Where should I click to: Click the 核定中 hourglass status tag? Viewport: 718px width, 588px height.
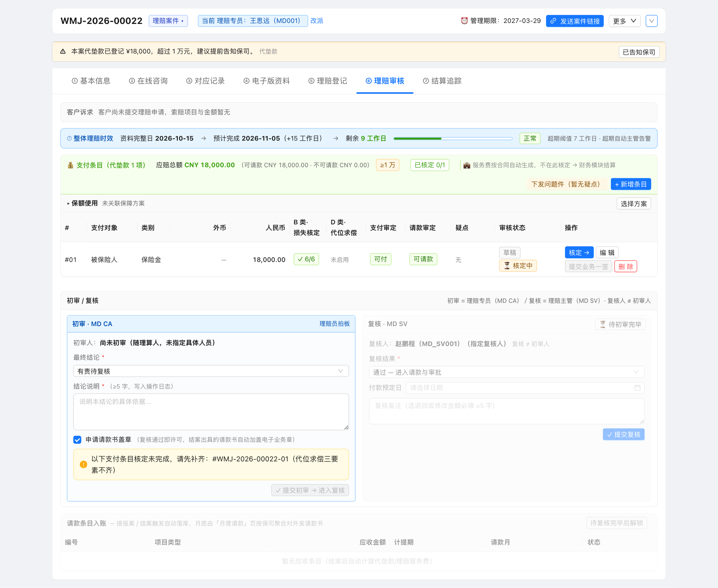[x=518, y=266]
